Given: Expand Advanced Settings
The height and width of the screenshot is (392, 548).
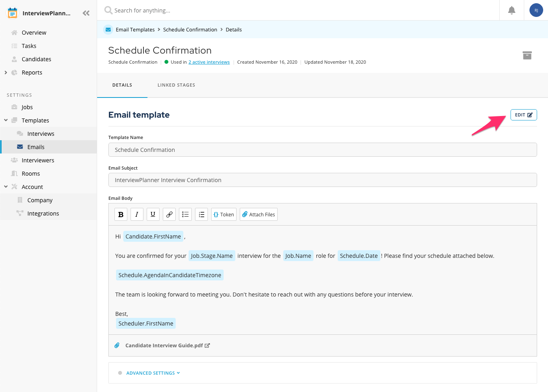Looking at the screenshot, I should pos(153,373).
